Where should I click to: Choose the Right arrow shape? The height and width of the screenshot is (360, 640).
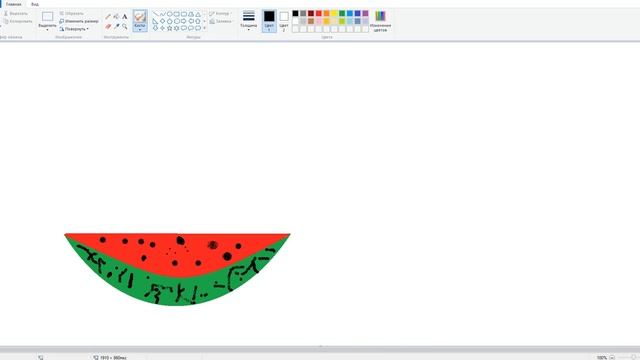pyautogui.click(x=184, y=21)
